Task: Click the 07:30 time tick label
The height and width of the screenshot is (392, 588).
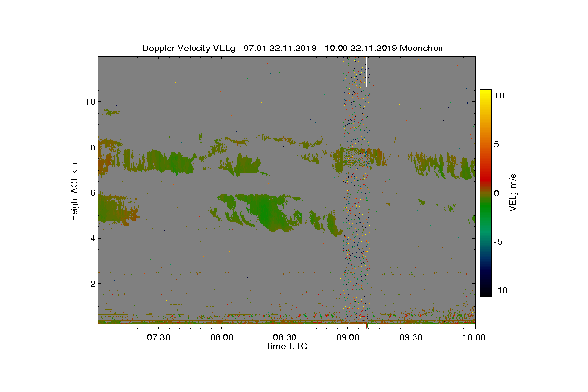Action: coord(158,337)
